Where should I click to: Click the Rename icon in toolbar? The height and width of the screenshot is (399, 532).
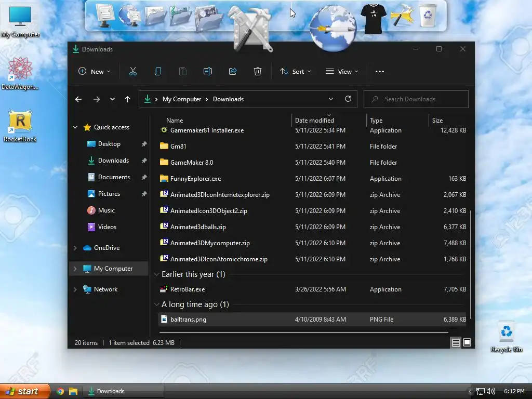[x=208, y=71]
